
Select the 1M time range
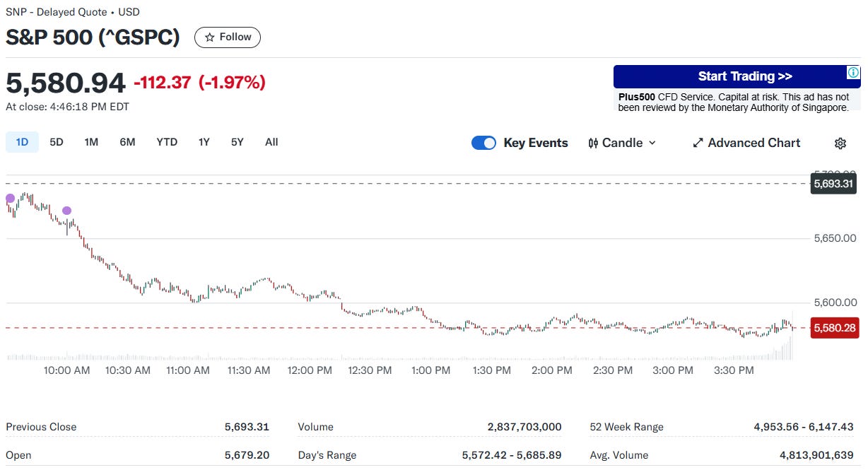coord(91,142)
